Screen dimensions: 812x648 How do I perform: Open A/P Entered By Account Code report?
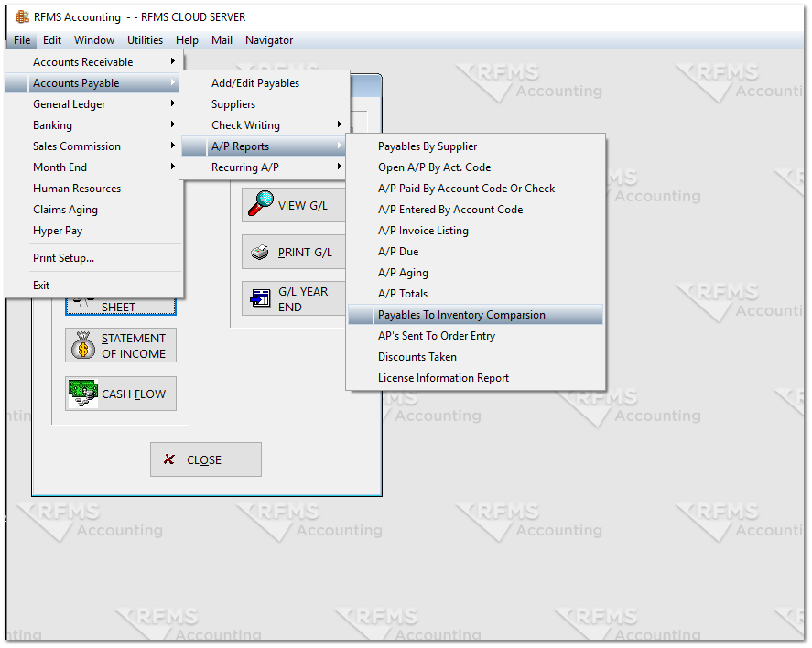475,210
